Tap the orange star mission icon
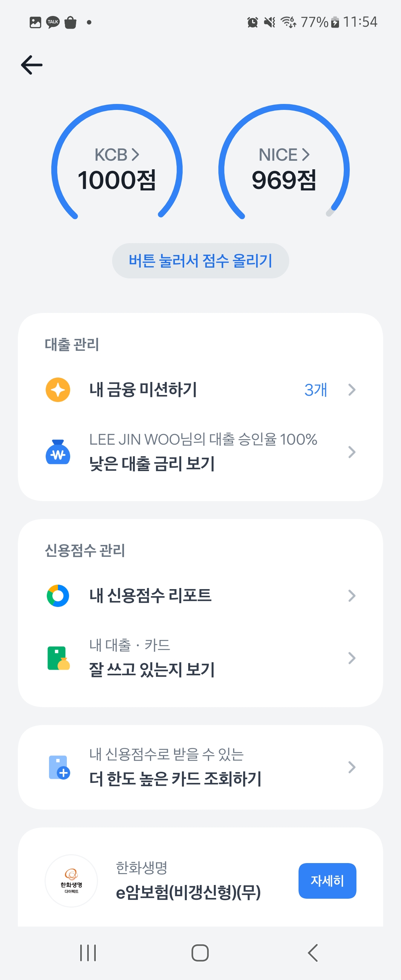401x980 pixels. pyautogui.click(x=58, y=389)
